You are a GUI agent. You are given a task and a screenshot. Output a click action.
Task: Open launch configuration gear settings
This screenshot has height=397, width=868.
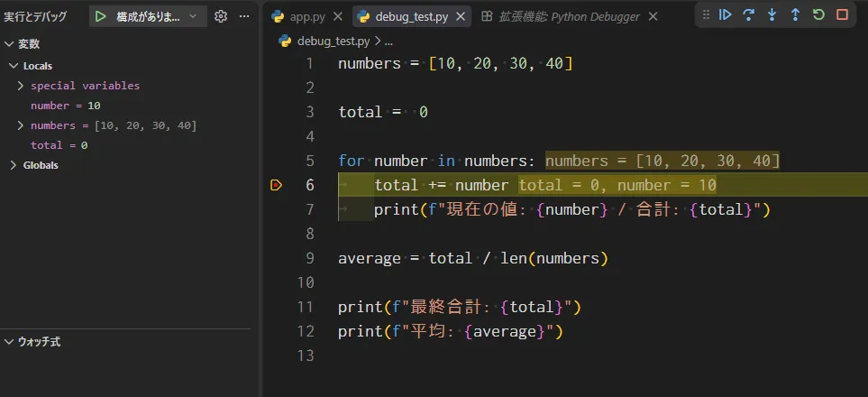[x=221, y=16]
